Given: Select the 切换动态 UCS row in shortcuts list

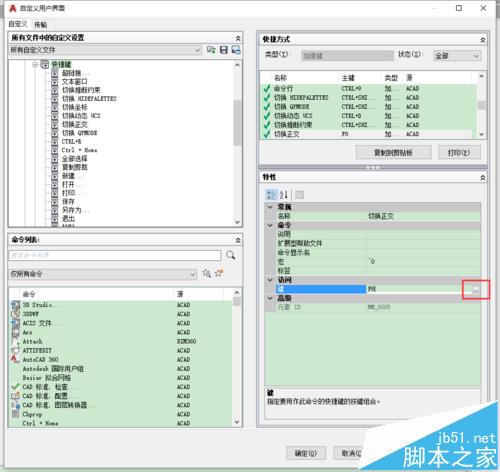Looking at the screenshot, I should click(368, 116).
